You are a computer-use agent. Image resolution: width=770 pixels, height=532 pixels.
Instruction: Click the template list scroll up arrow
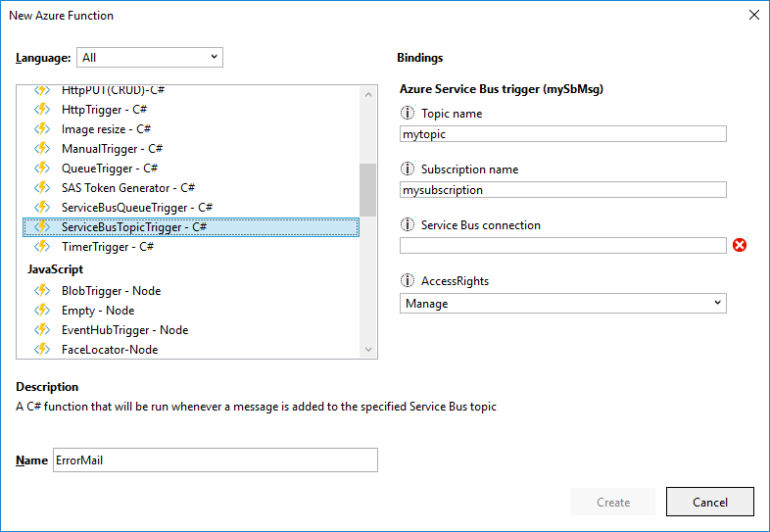tap(368, 94)
